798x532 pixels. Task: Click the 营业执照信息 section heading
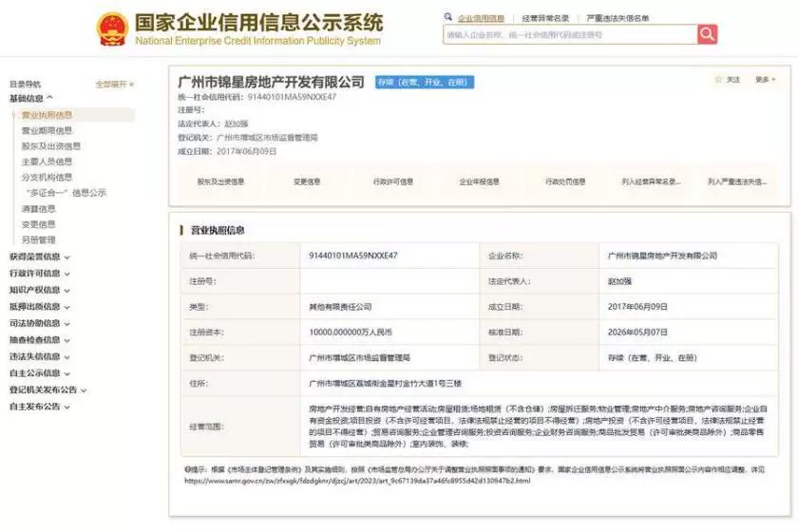[x=218, y=231]
